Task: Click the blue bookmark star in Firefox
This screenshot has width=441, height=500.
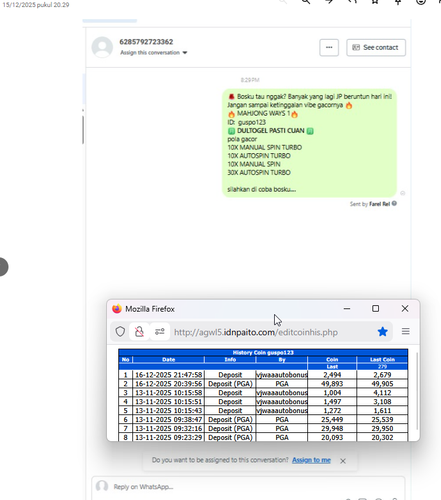Action: coord(383,332)
